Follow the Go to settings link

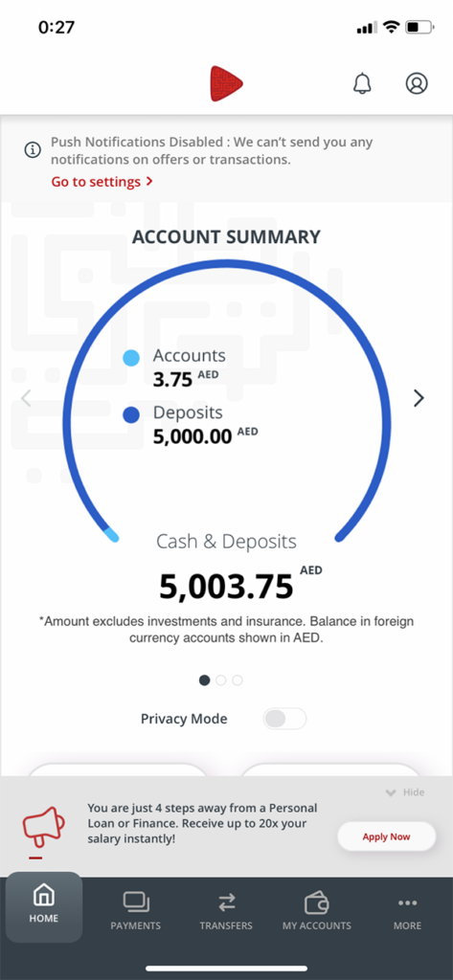pyautogui.click(x=102, y=182)
